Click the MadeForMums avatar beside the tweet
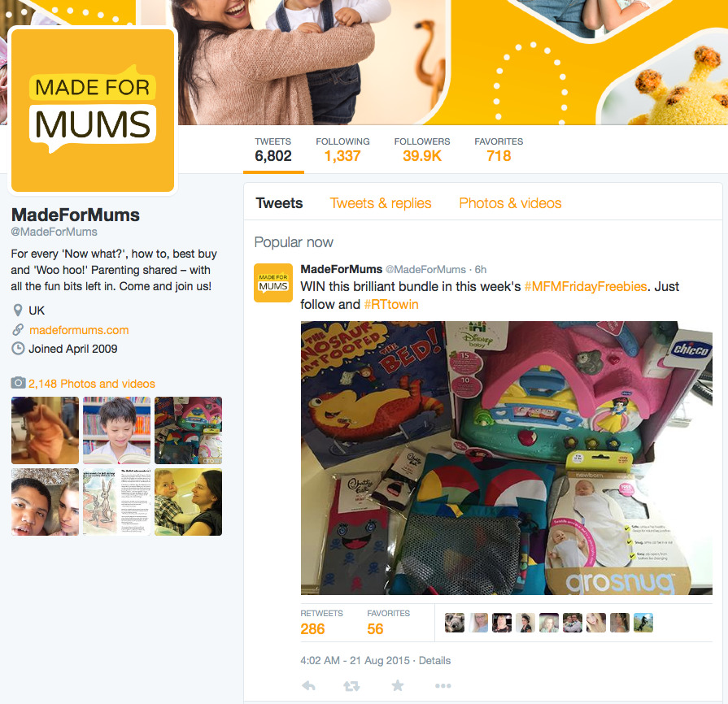 [273, 283]
